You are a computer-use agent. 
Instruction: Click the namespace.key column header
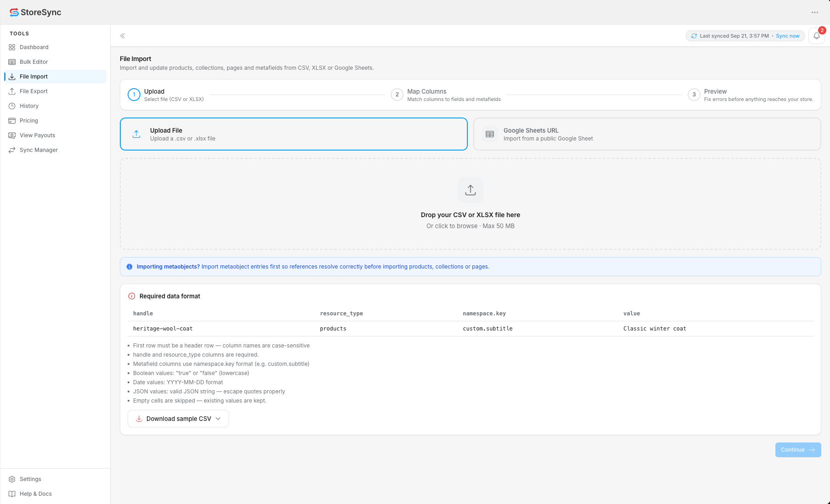(484, 314)
